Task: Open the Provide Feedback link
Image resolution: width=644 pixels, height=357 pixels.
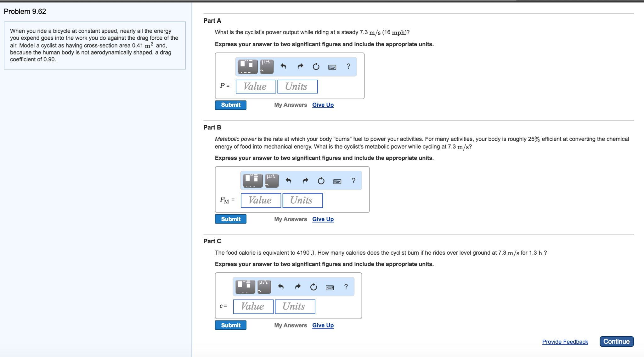Action: [565, 342]
